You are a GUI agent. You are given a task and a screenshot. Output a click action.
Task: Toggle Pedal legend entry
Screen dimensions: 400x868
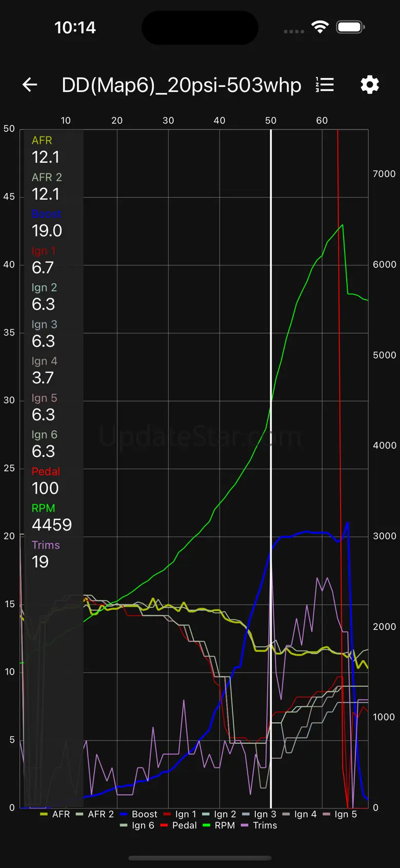coord(178,825)
